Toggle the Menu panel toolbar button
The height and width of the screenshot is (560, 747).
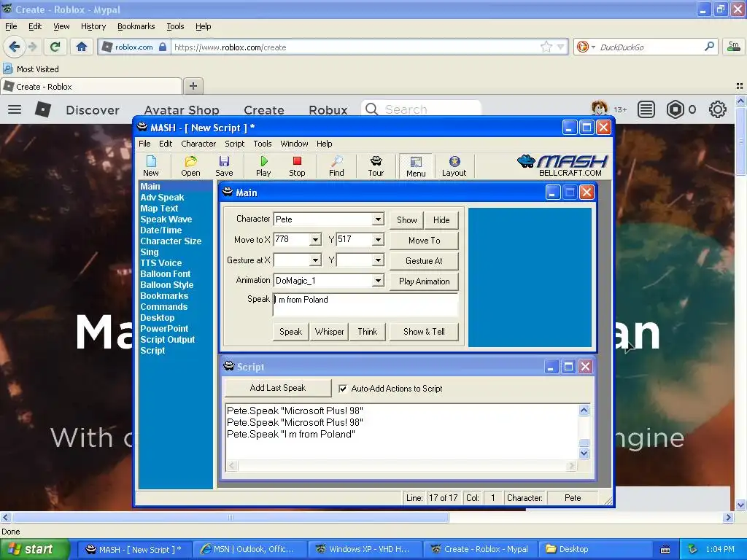416,166
